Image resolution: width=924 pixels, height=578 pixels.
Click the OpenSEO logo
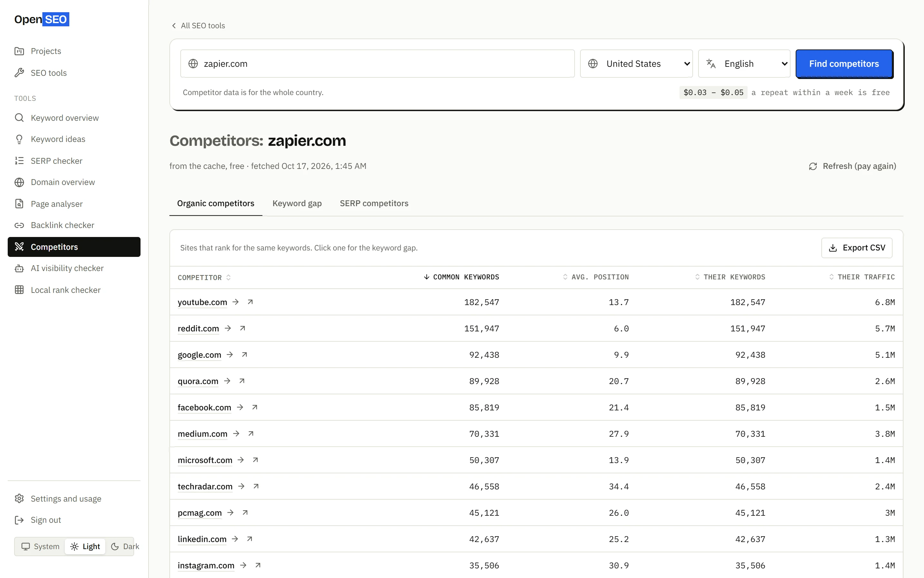(x=42, y=19)
